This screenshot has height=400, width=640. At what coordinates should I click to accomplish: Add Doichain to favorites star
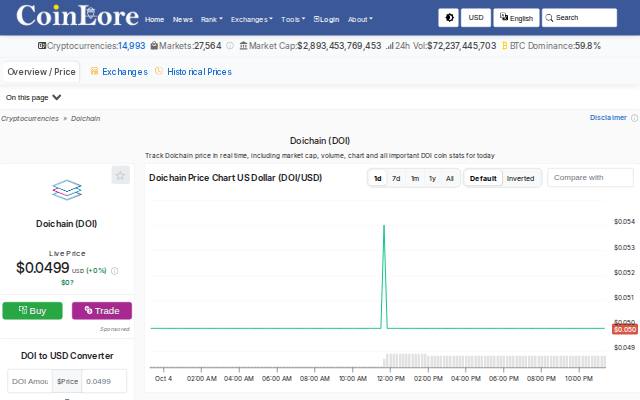pyautogui.click(x=120, y=175)
